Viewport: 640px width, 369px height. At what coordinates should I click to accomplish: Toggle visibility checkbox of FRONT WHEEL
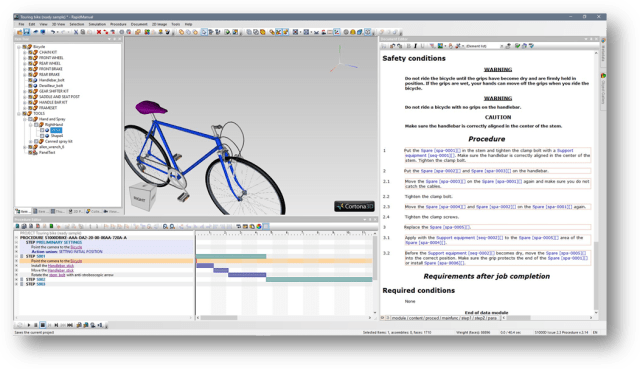tap(30, 58)
